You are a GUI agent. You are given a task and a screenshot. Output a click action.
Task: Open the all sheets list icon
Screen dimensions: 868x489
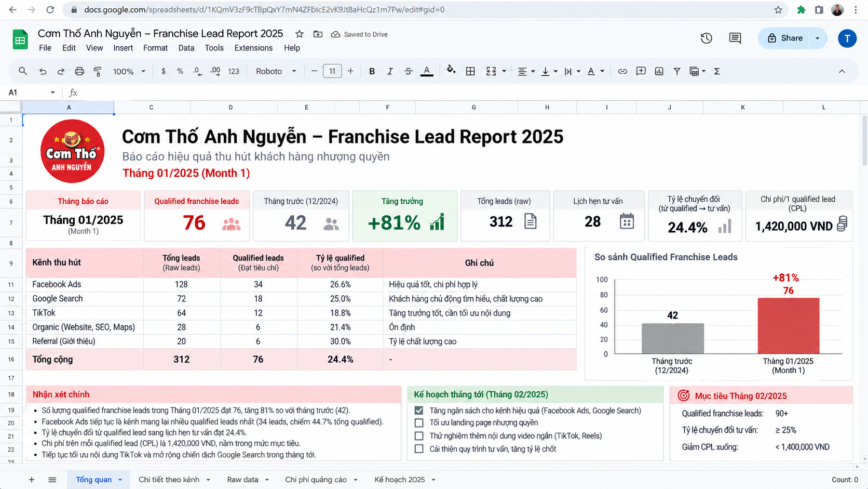click(x=52, y=480)
